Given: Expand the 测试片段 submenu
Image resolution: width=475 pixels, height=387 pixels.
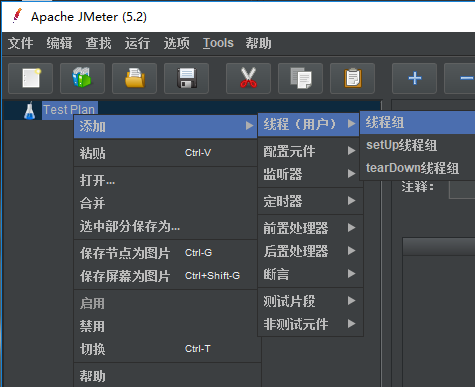Looking at the screenshot, I should pos(310,301).
